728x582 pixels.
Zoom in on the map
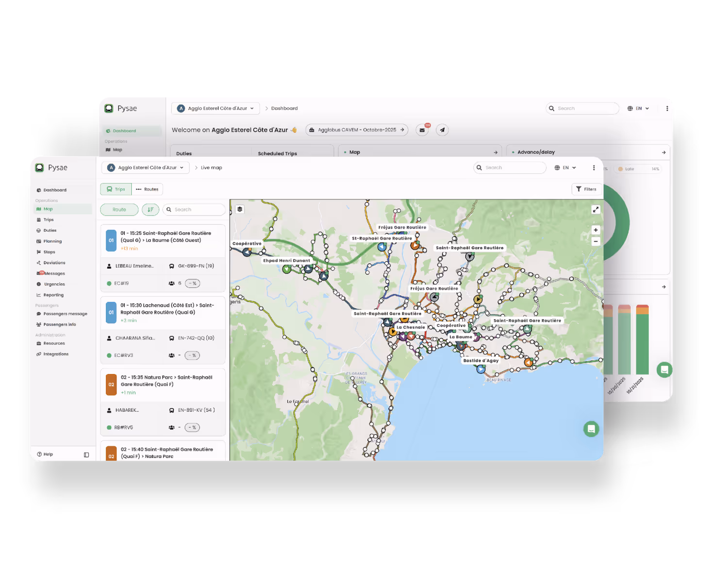point(596,230)
